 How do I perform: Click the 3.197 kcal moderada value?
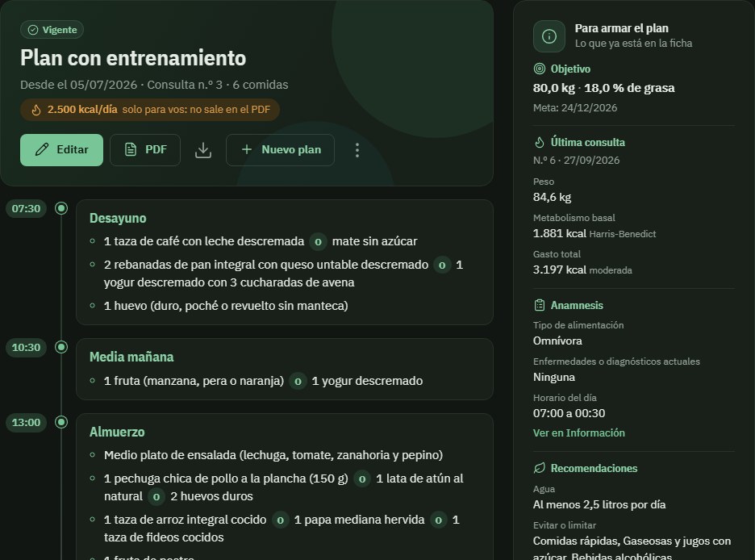click(x=582, y=270)
